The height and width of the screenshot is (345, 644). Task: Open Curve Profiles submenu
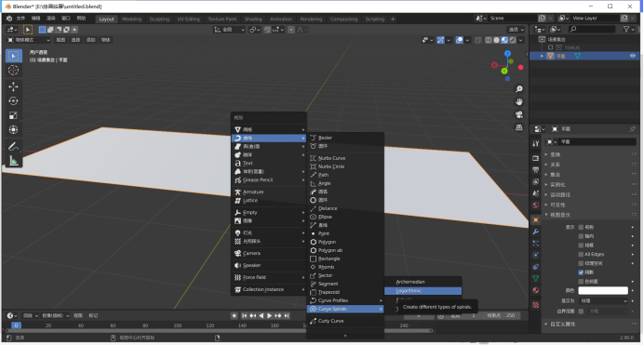pyautogui.click(x=345, y=300)
